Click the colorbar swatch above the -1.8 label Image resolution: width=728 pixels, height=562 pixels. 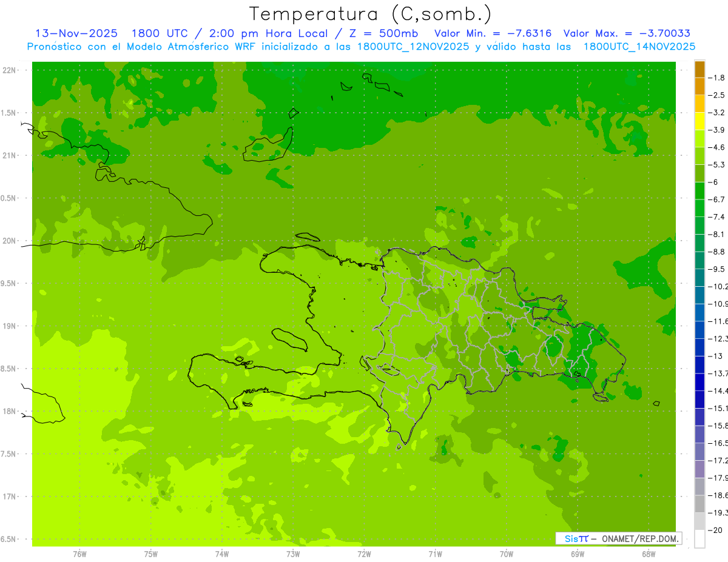click(x=699, y=69)
